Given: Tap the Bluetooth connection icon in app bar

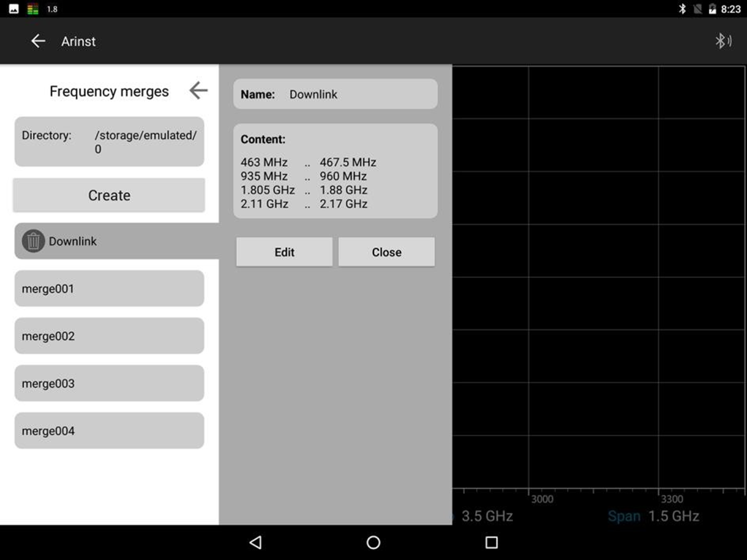Looking at the screenshot, I should [x=723, y=41].
